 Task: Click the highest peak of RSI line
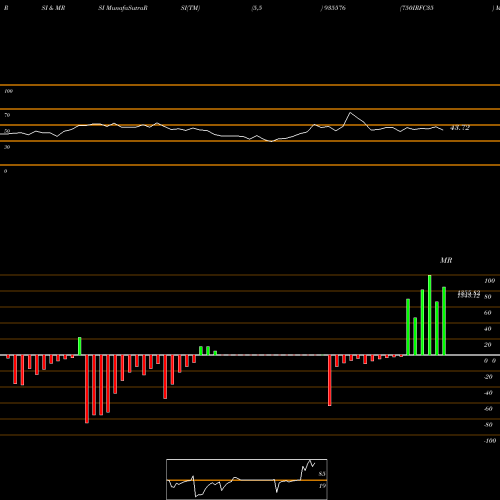(350, 113)
